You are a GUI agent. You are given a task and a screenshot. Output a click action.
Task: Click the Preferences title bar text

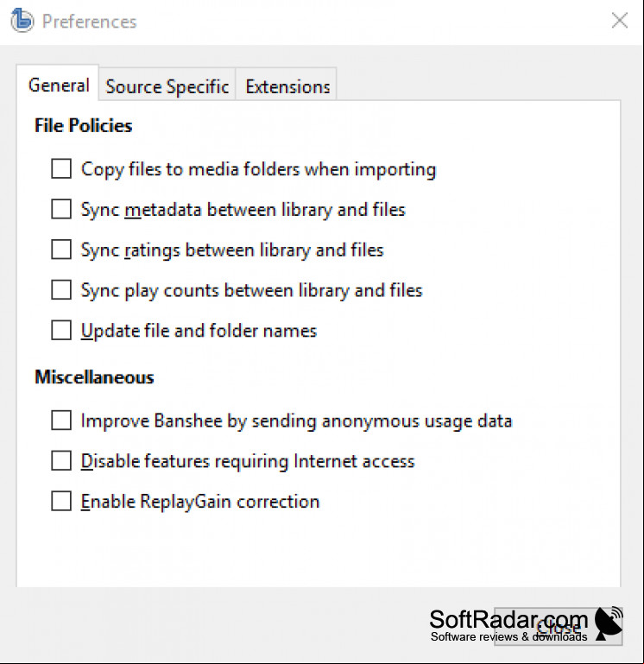pos(89,22)
